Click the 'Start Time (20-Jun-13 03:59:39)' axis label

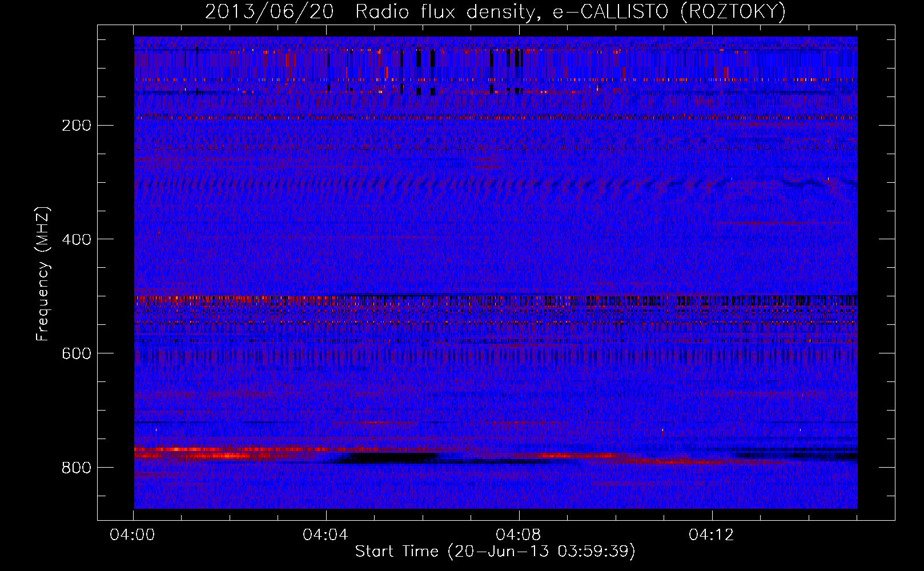[495, 552]
